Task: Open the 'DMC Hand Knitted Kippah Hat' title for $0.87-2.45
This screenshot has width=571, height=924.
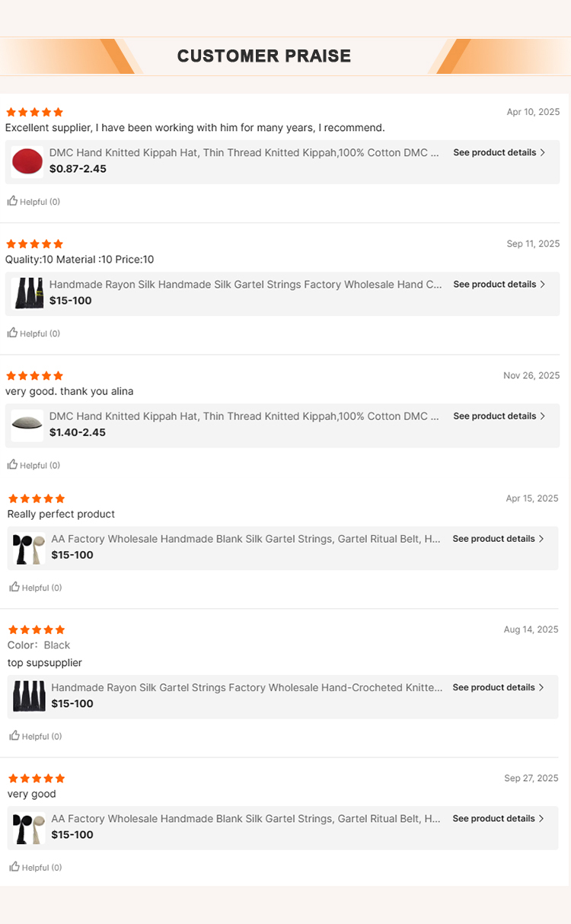Action: coord(244,153)
